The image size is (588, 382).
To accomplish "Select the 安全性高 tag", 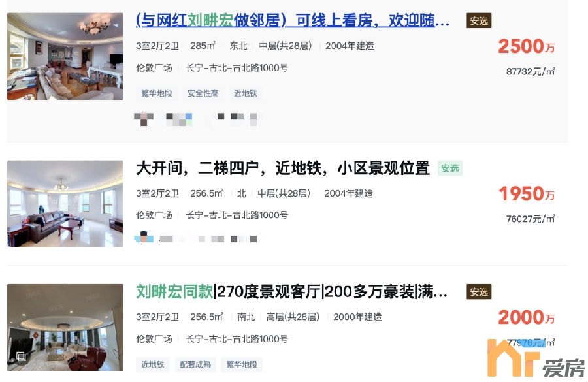I will (203, 93).
